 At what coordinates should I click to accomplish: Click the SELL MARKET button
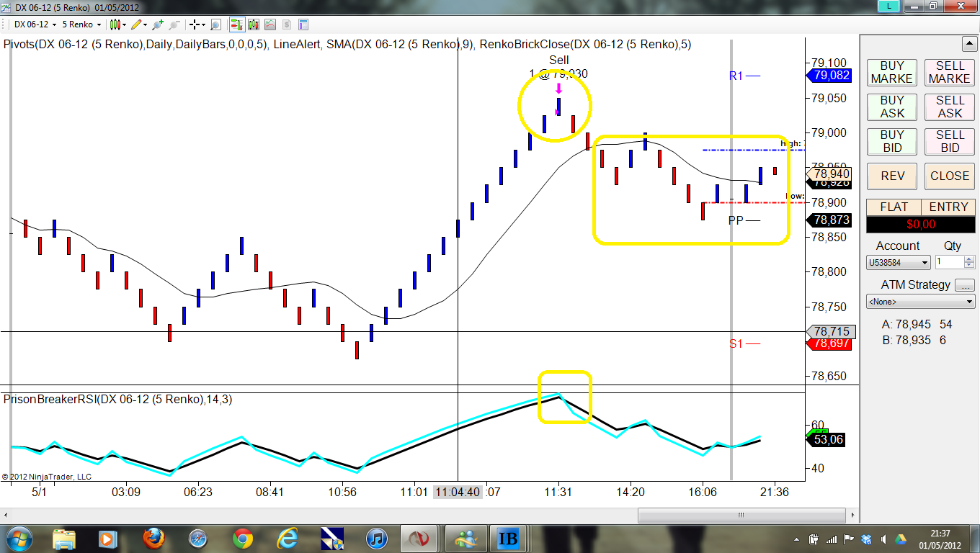coord(950,72)
